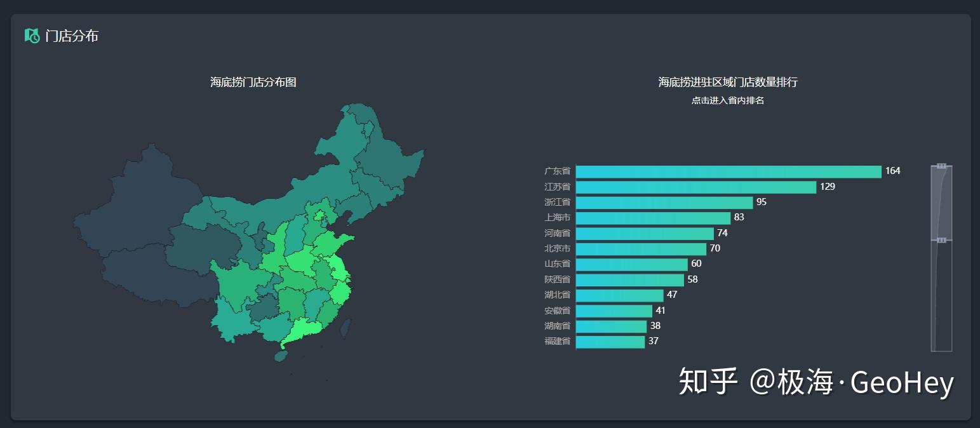Click the value 60 beside the Shandong bar
Viewport: 980px width, 428px height.
point(697,264)
